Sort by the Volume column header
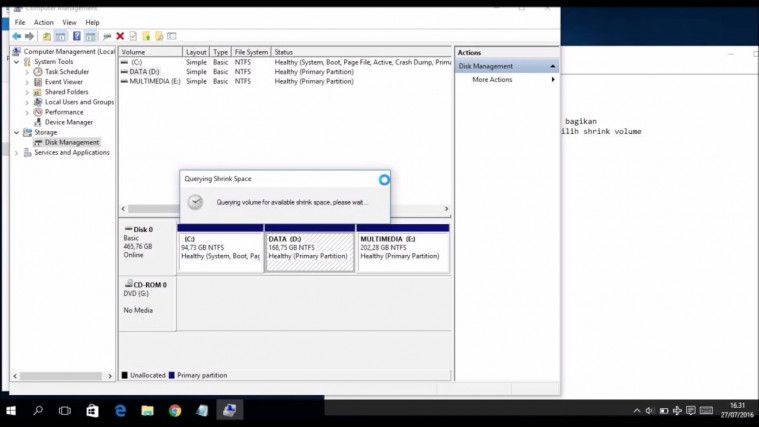 point(151,52)
